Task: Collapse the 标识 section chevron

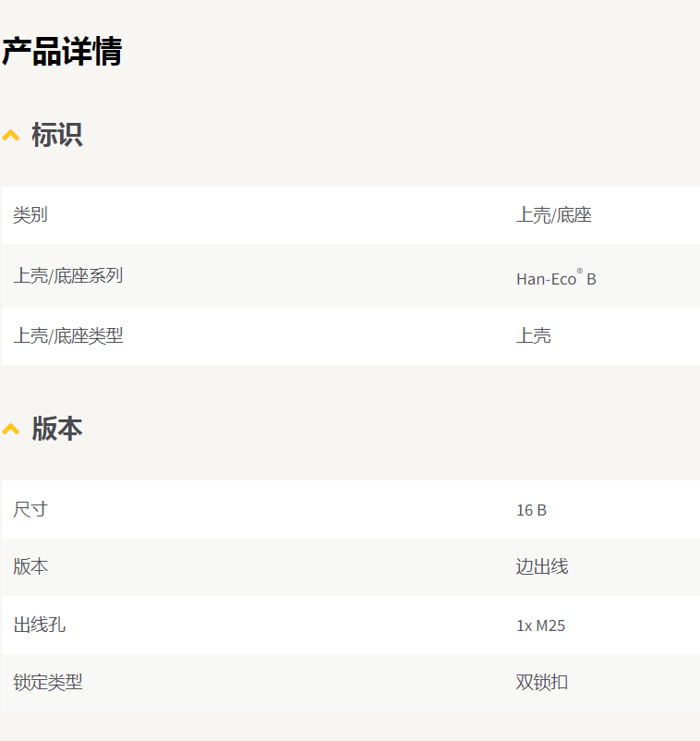Action: 10,136
